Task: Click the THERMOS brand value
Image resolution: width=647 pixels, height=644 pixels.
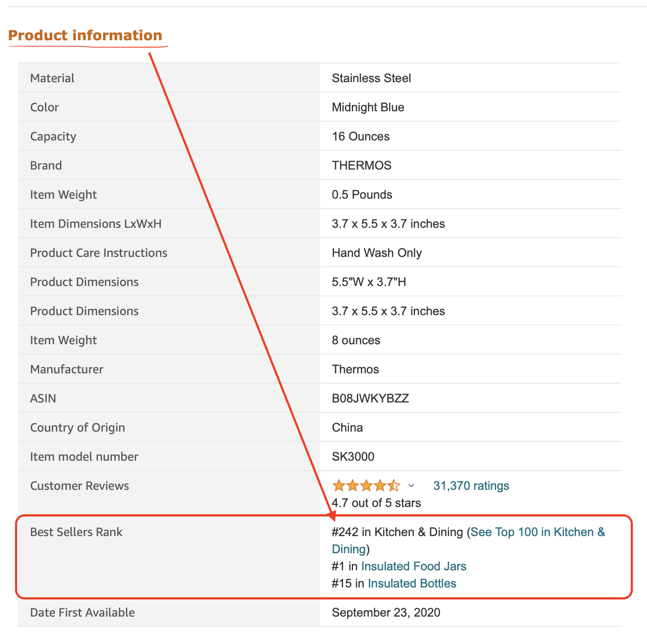Action: [362, 165]
